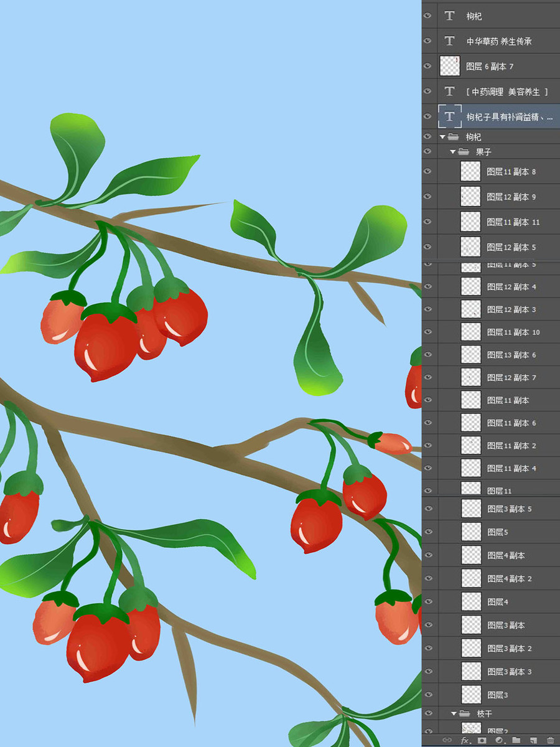Image resolution: width=560 pixels, height=747 pixels.
Task: Select thumbnail of 图层 12 副本 4
Action: 470,286
